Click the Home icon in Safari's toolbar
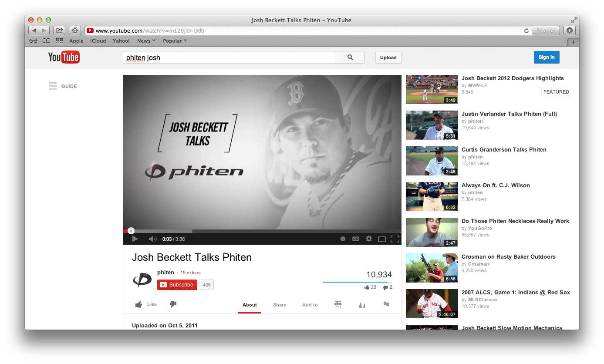 (x=75, y=30)
